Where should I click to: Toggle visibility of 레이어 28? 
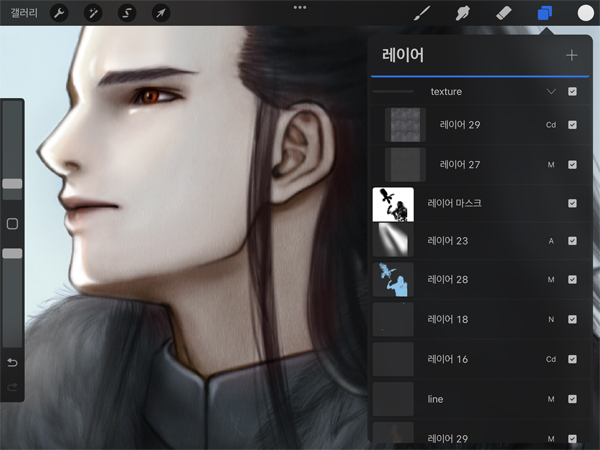572,280
